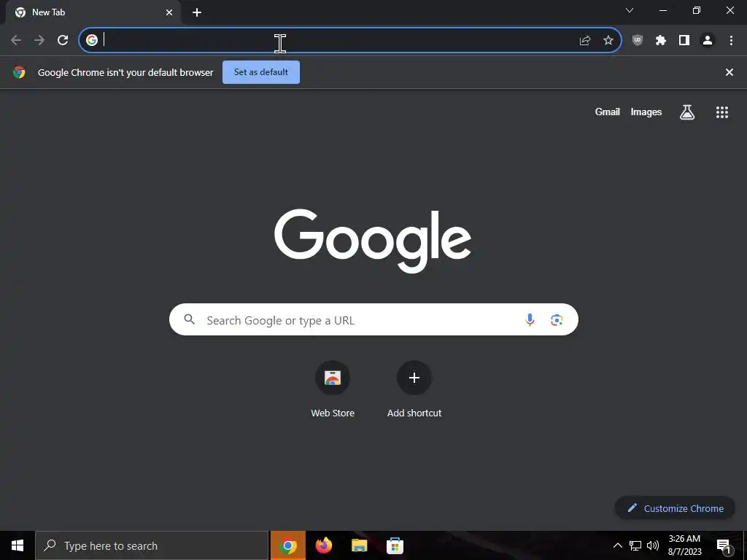This screenshot has height=560, width=747.
Task: Expand the tab search chevron
Action: point(630,10)
